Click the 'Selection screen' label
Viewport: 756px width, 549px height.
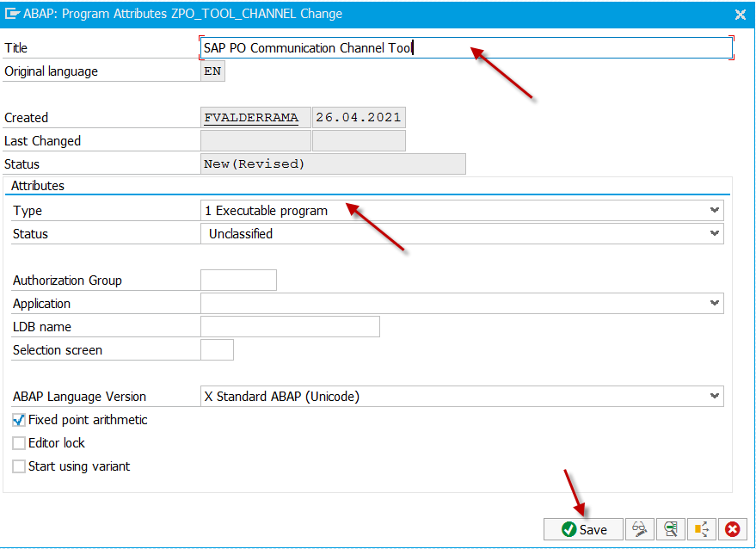[58, 349]
